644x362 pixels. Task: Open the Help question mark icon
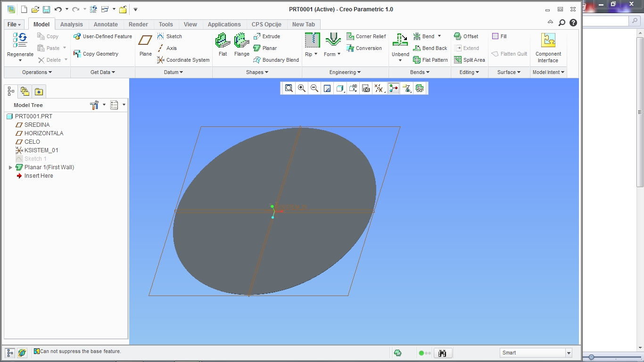click(573, 23)
